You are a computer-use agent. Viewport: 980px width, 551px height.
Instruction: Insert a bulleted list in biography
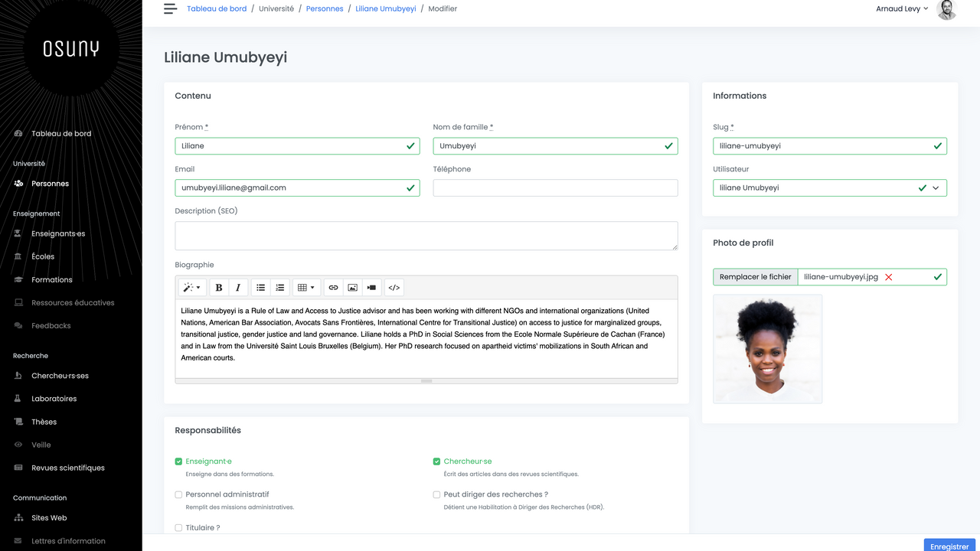tap(261, 288)
